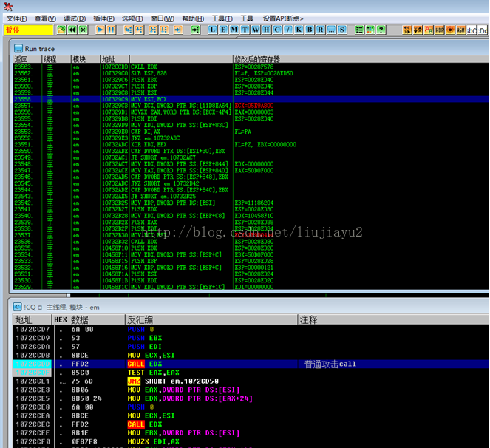The height and width of the screenshot is (448, 490).
Task: Click the 修改后的寄存器 column header
Action: coord(361,59)
